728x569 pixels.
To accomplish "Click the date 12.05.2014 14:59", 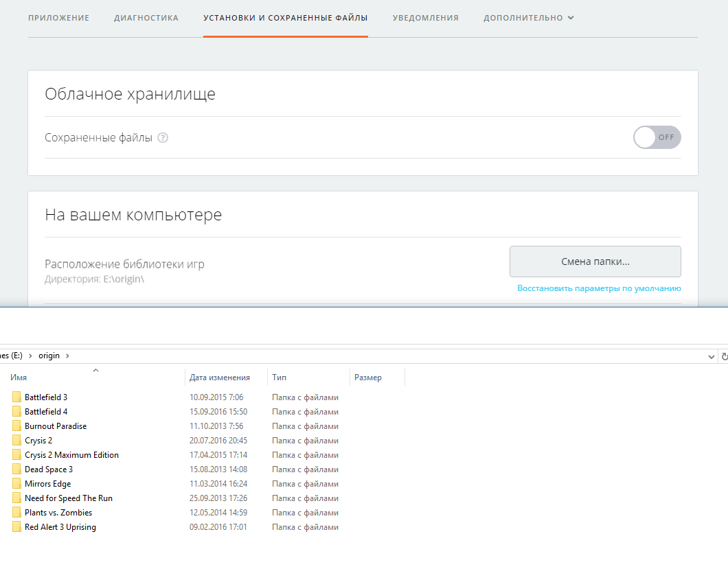I will click(218, 513).
